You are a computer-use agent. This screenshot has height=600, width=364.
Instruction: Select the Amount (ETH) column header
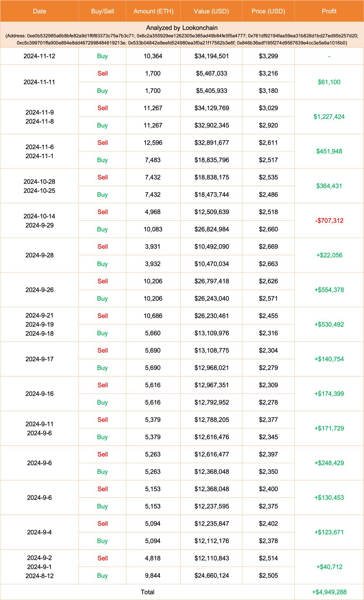[153, 11]
